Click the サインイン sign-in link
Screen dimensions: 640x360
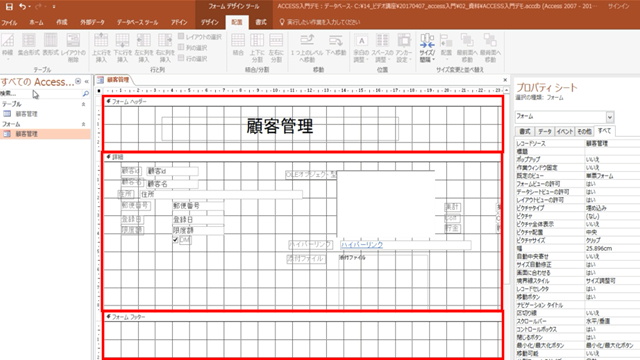[619, 7]
